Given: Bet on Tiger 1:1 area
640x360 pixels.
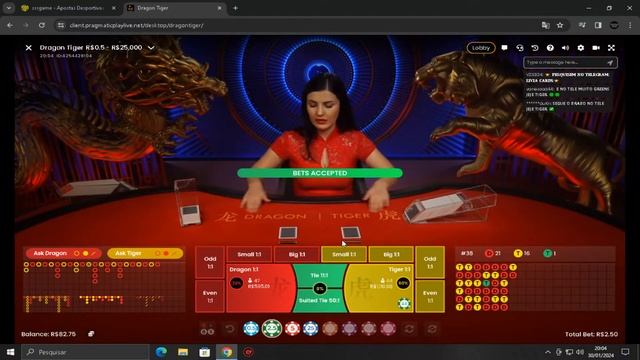Looking at the screenshot, I should tap(380, 289).
